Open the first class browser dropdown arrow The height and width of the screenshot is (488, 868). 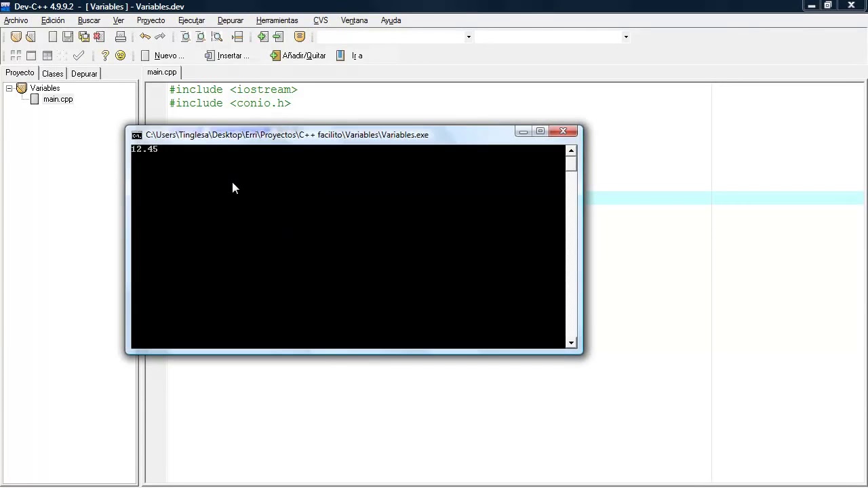[x=469, y=37]
